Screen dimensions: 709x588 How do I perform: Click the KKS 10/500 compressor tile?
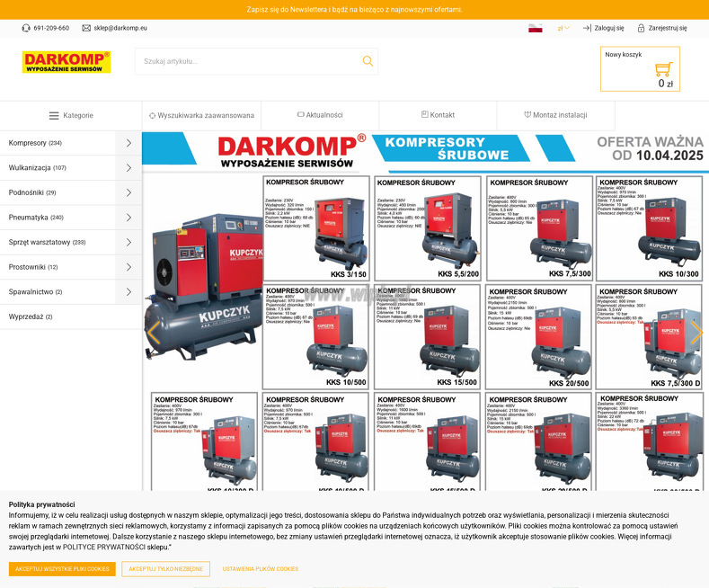(x=315, y=337)
